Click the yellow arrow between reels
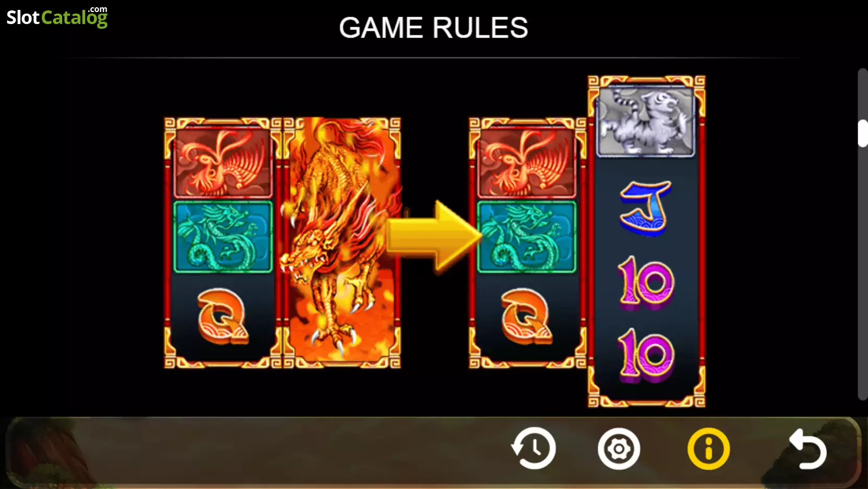 (x=434, y=236)
